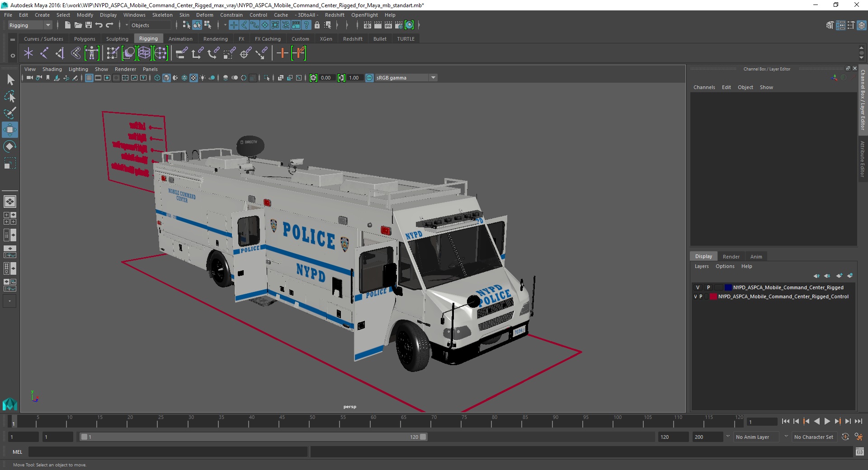This screenshot has width=868, height=470.
Task: Click the Create IK Handle shelf icon
Action: click(60, 53)
